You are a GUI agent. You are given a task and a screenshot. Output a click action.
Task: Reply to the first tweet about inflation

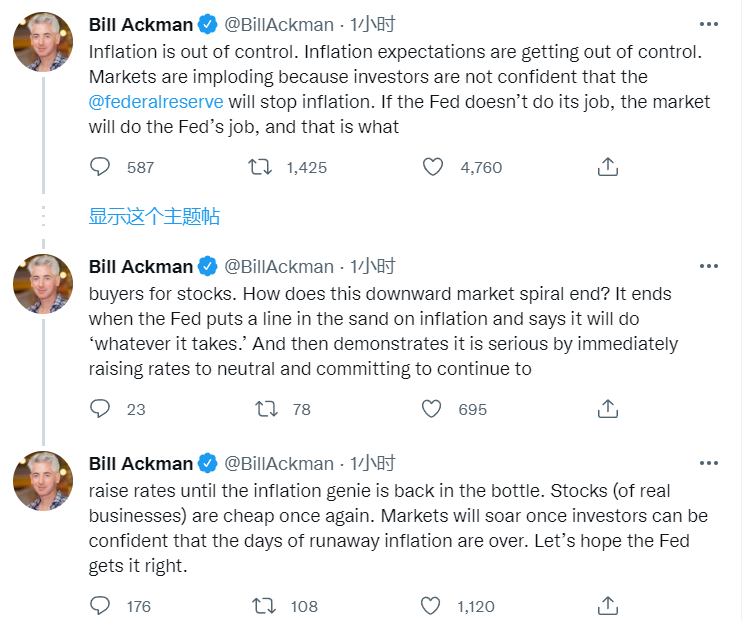(100, 167)
